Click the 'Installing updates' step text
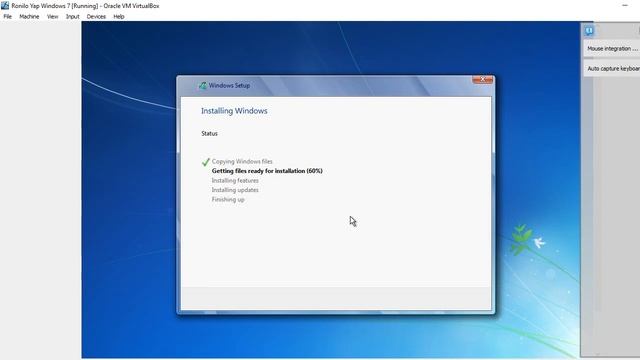 (235, 190)
